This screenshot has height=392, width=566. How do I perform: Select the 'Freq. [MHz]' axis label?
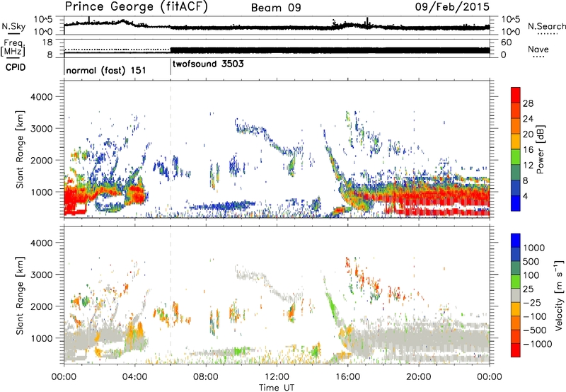point(13,48)
